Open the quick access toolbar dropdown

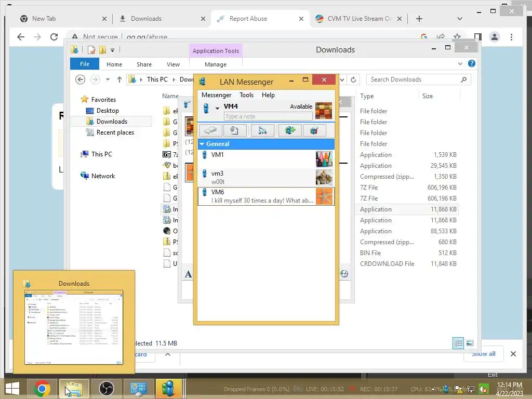[x=112, y=50]
